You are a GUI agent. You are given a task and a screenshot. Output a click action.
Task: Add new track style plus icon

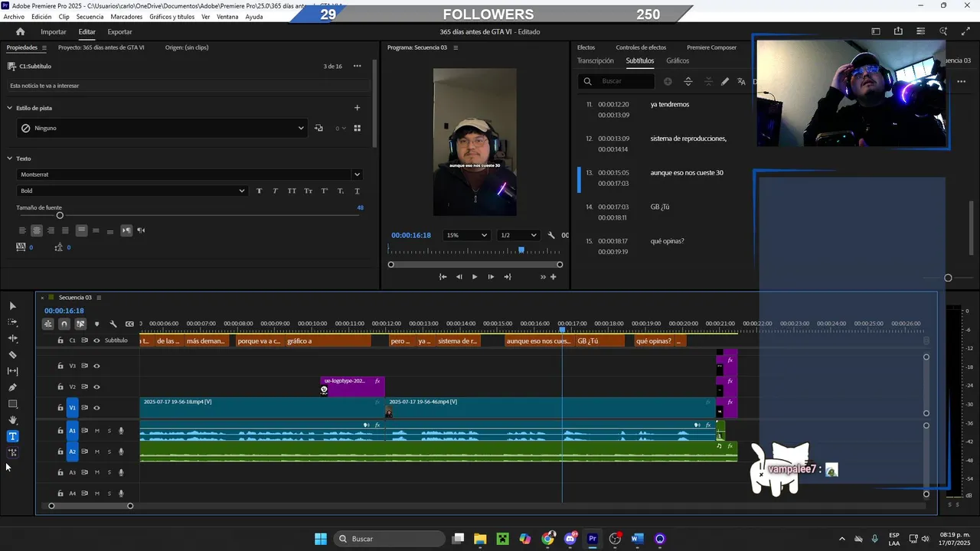coord(357,108)
